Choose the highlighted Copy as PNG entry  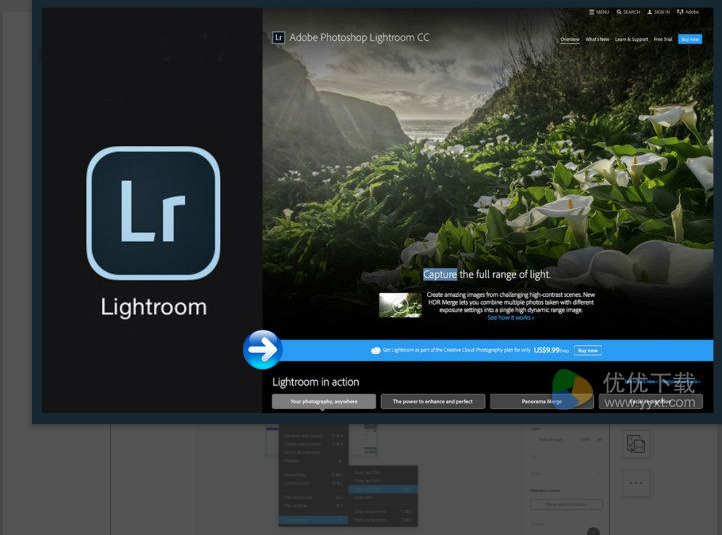(x=383, y=489)
